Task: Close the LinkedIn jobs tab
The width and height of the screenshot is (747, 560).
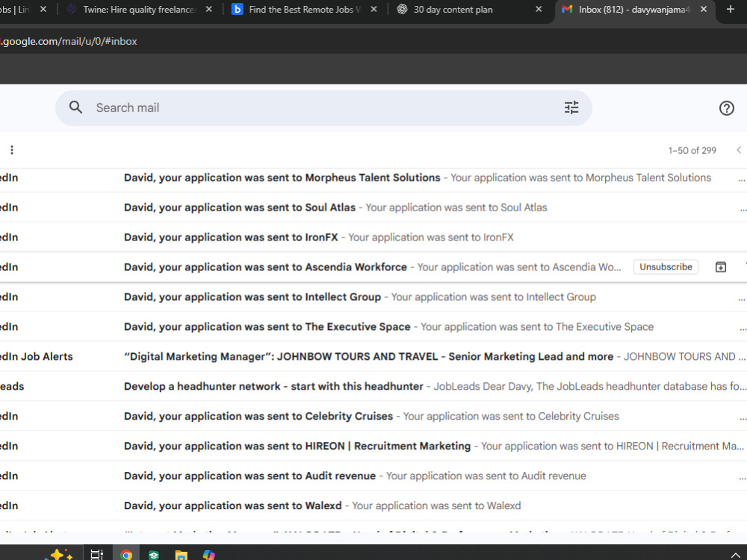Action: (43, 9)
